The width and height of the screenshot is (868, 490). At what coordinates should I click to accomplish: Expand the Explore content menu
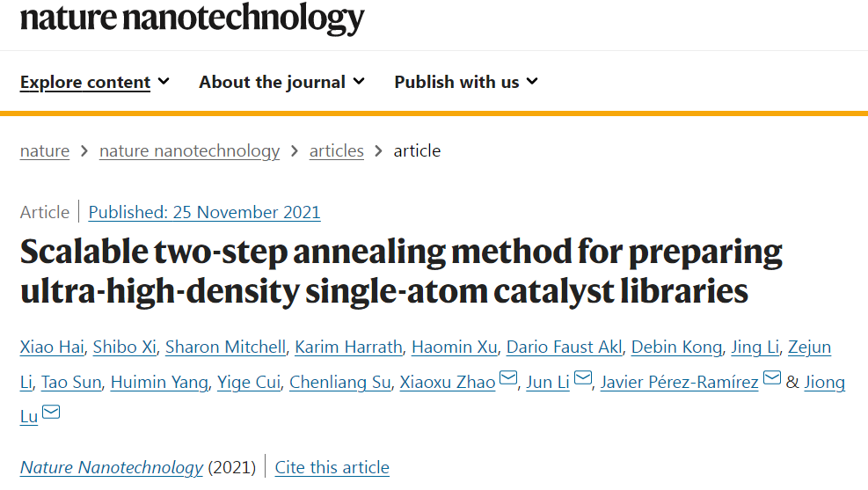(95, 82)
